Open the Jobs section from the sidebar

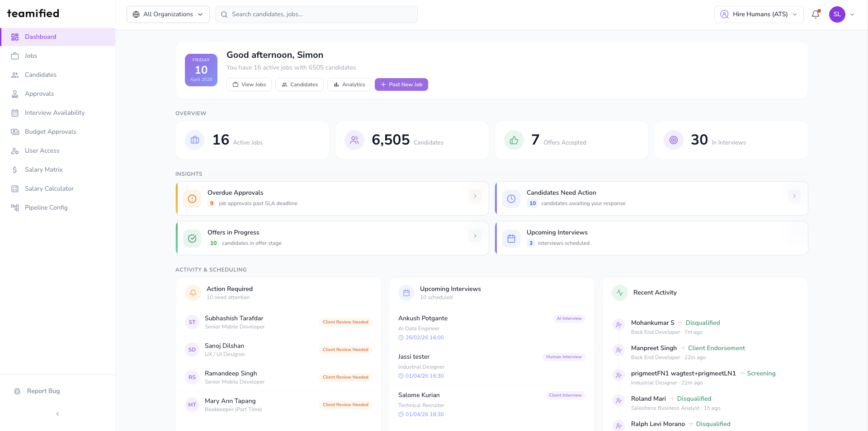31,56
